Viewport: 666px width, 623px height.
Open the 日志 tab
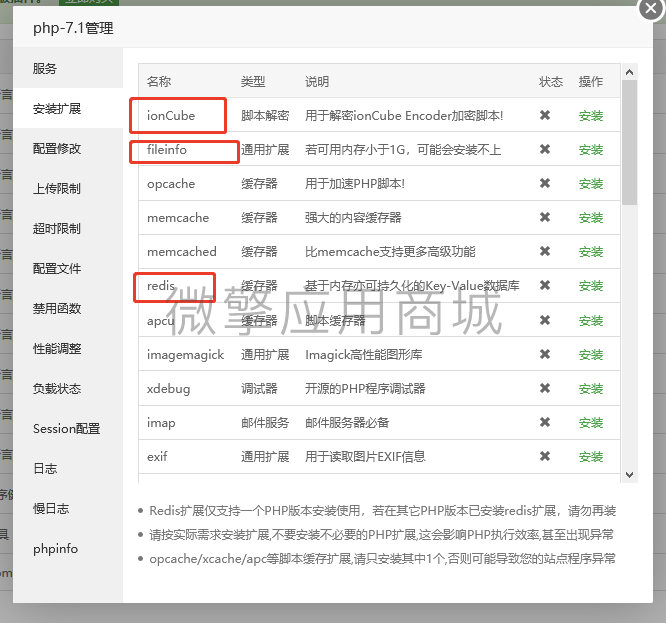[68, 468]
